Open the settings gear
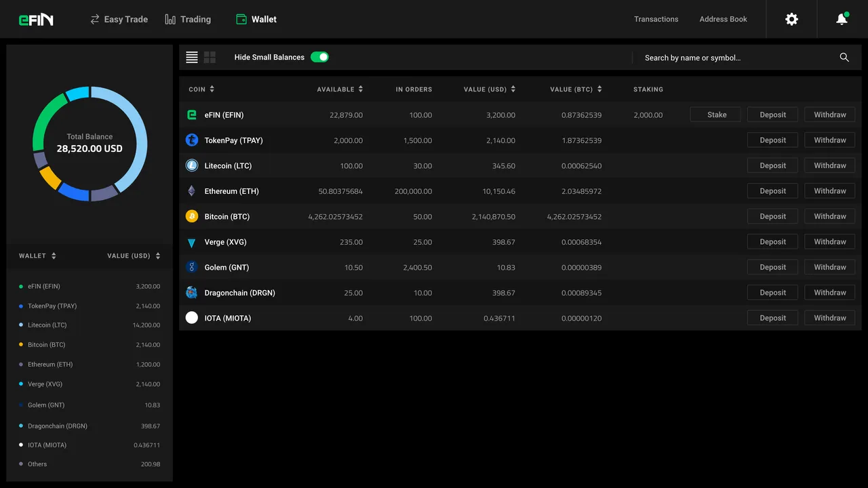The width and height of the screenshot is (868, 488). [791, 19]
